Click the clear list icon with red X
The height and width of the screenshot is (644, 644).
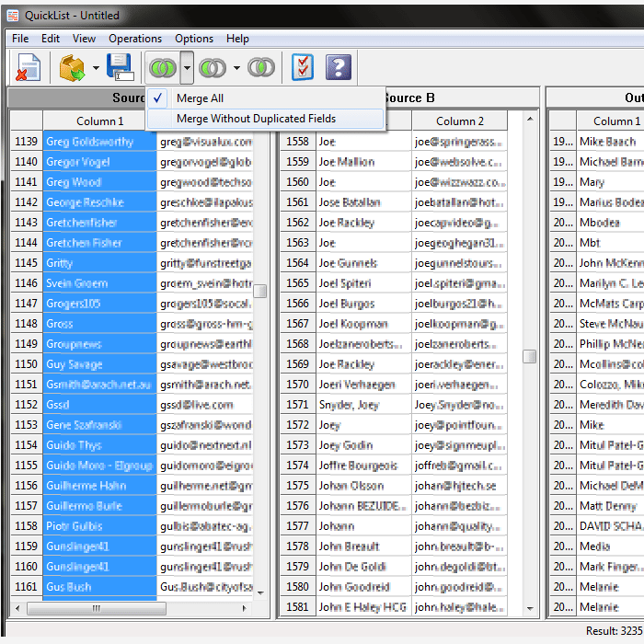click(28, 67)
